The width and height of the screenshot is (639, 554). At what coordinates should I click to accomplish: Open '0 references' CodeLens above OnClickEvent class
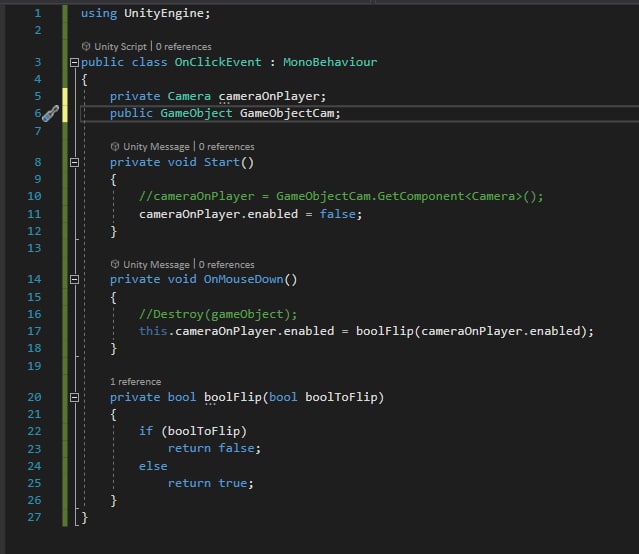pos(183,47)
